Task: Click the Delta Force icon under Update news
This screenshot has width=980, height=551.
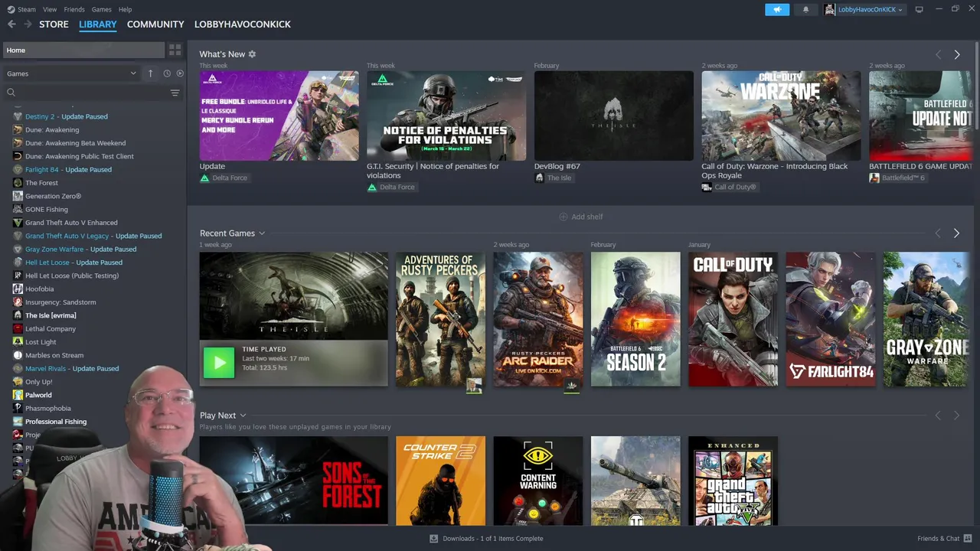Action: [204, 178]
